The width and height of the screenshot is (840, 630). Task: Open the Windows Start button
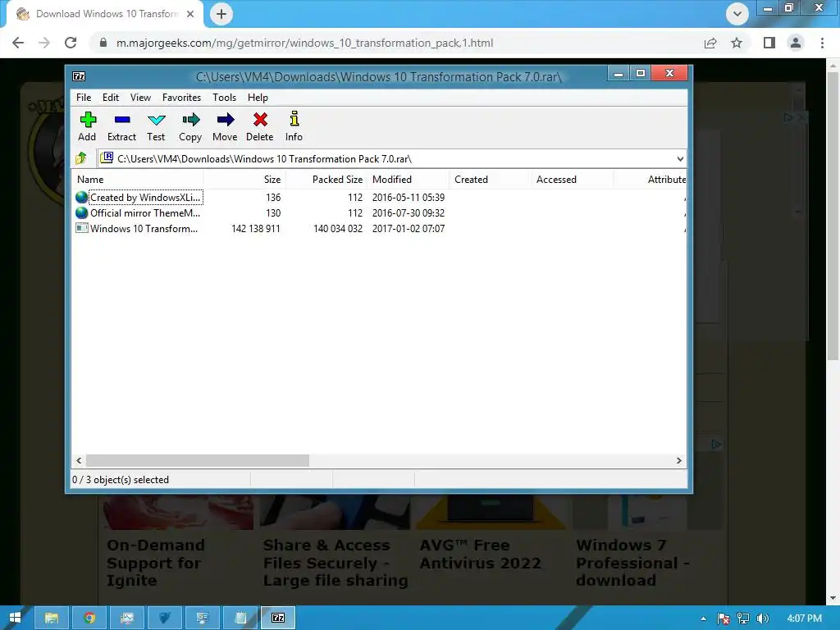15,618
